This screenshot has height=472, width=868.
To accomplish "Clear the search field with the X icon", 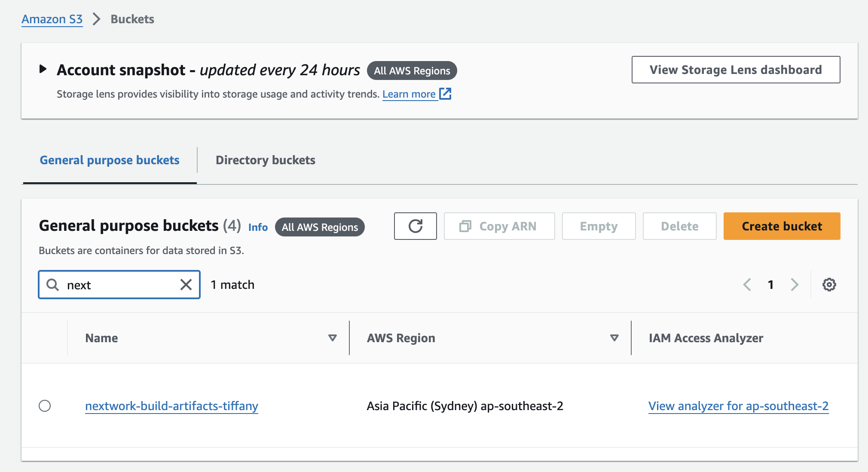I will (186, 285).
